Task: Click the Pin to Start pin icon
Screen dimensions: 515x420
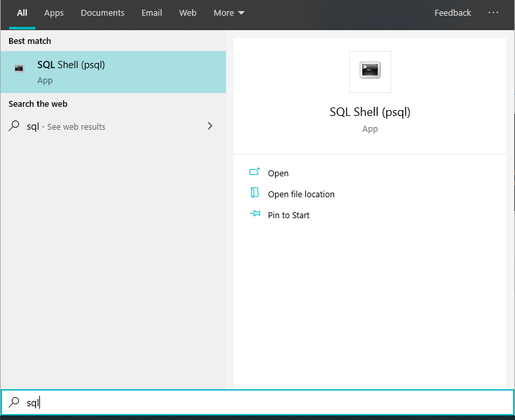Action: pos(255,214)
